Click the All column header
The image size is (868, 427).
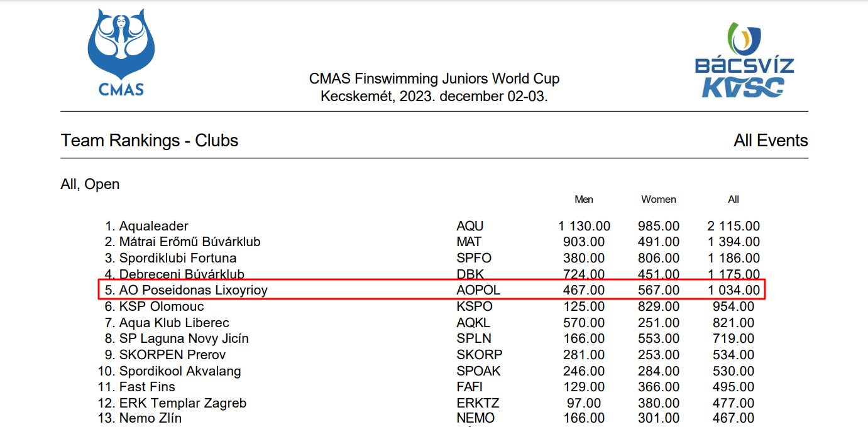point(733,200)
